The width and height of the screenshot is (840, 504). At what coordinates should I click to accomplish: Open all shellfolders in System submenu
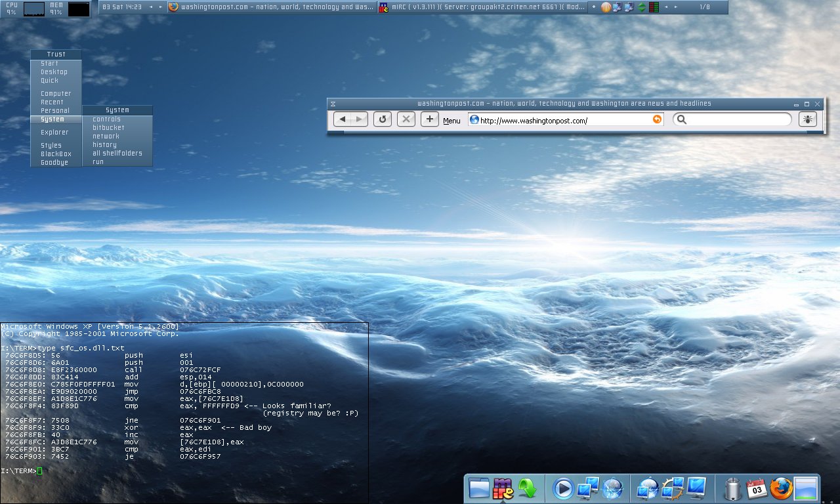point(117,154)
